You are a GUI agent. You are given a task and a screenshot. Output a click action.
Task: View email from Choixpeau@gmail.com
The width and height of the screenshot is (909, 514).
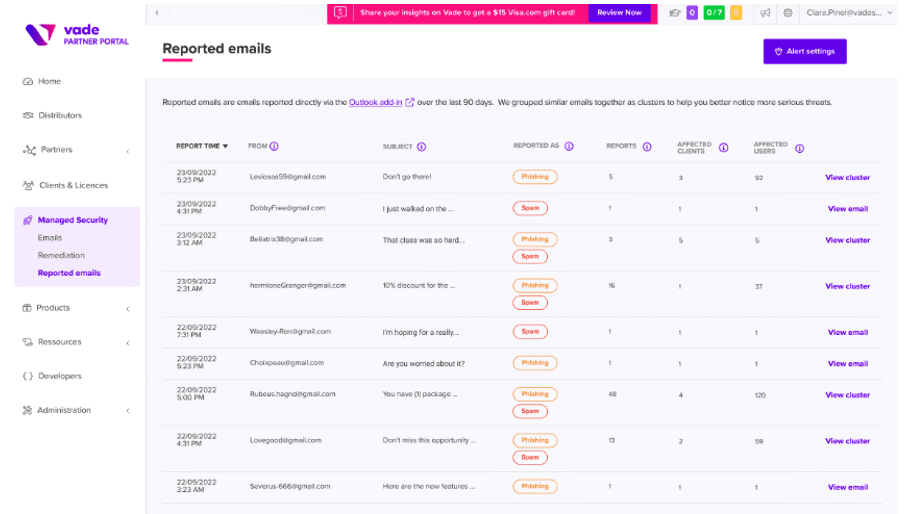click(848, 364)
